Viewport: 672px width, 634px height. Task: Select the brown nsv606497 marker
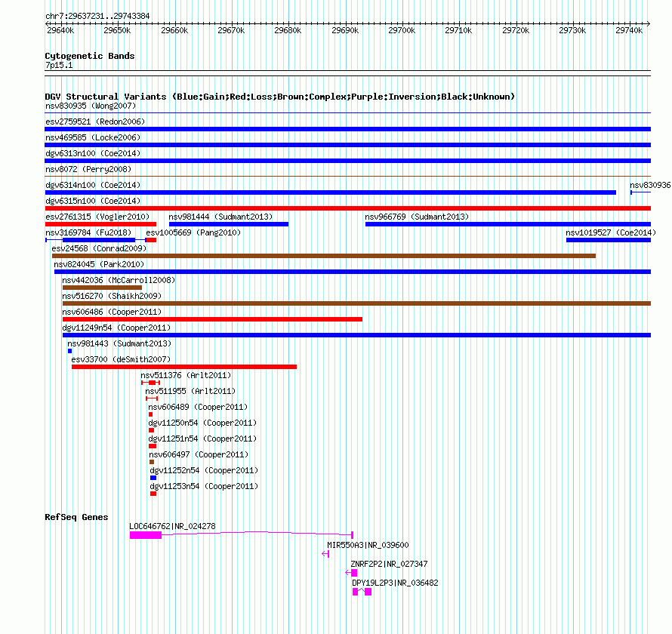(x=152, y=462)
